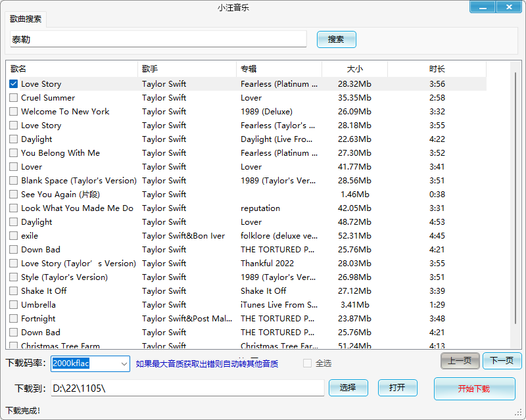The image size is (526, 420).
Task: Click the download path field D:\22\1105\
Action: (x=187, y=388)
